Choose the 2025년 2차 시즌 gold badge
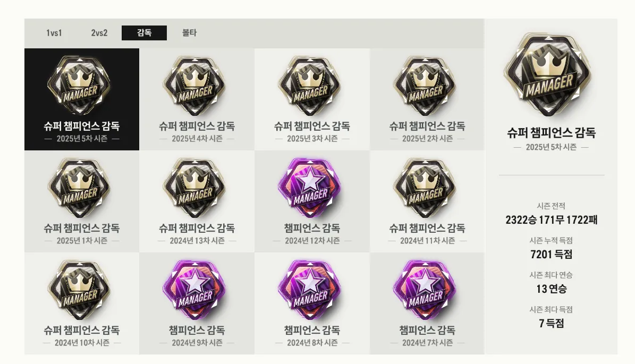This screenshot has width=635, height=364. (427, 99)
